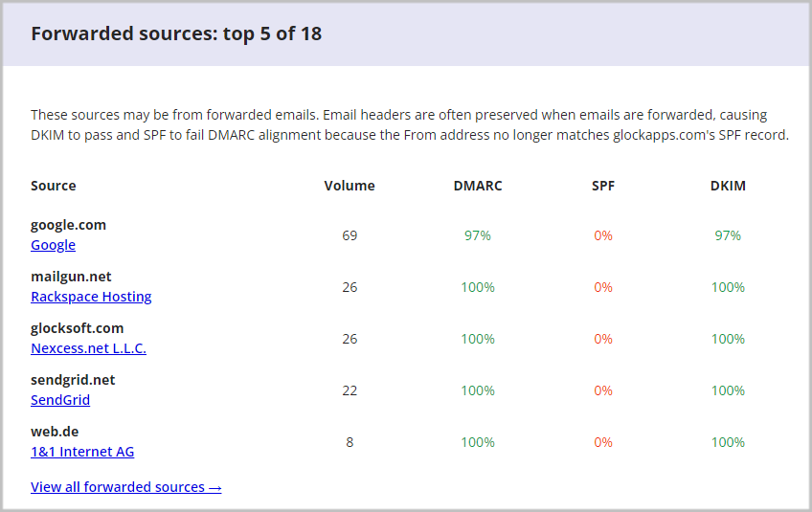Select the google.com domain name
Viewport: 812px width, 512px height.
68,225
